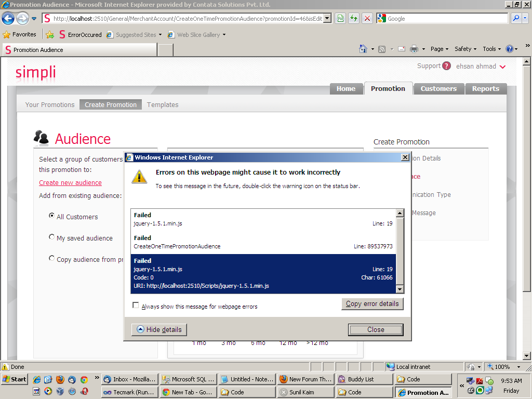Switch to the Customers tab
Image resolution: width=532 pixels, height=399 pixels.
(438, 88)
